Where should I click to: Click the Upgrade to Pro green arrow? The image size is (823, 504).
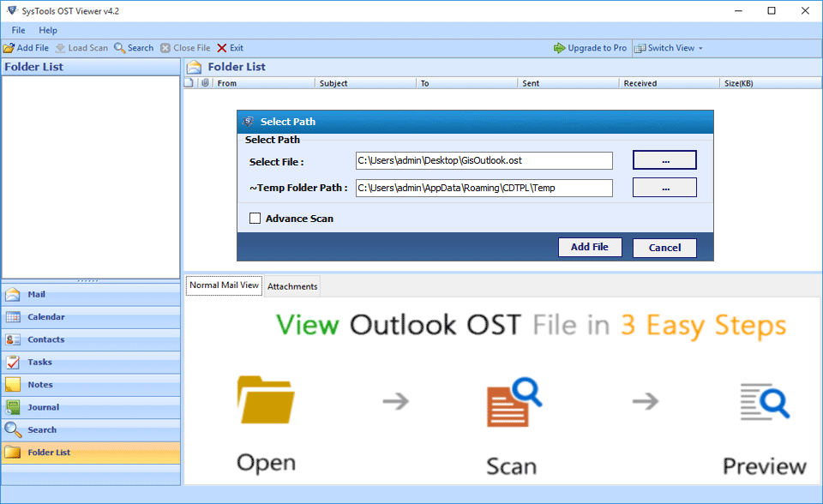point(560,48)
